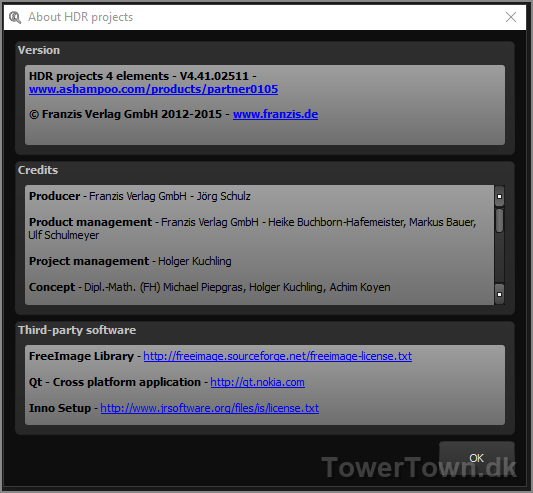Open the www.ashampoo.com/products/partner0105 link
This screenshot has width=533, height=493.
click(x=153, y=89)
